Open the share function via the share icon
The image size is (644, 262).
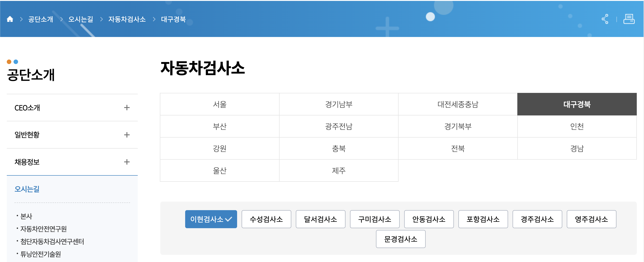pyautogui.click(x=605, y=19)
